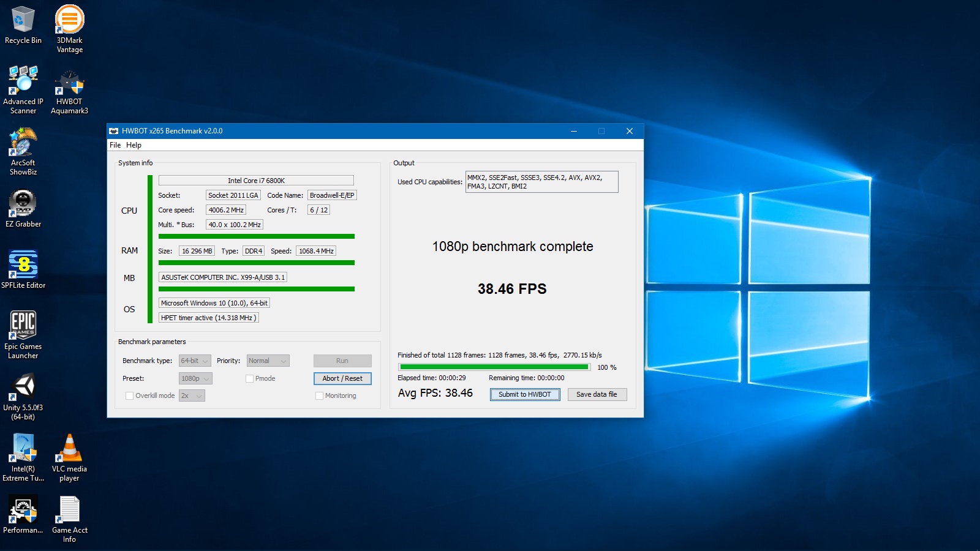Click the RAM size 16 296 MB field
Viewport: 980px width, 551px height.
pos(197,251)
